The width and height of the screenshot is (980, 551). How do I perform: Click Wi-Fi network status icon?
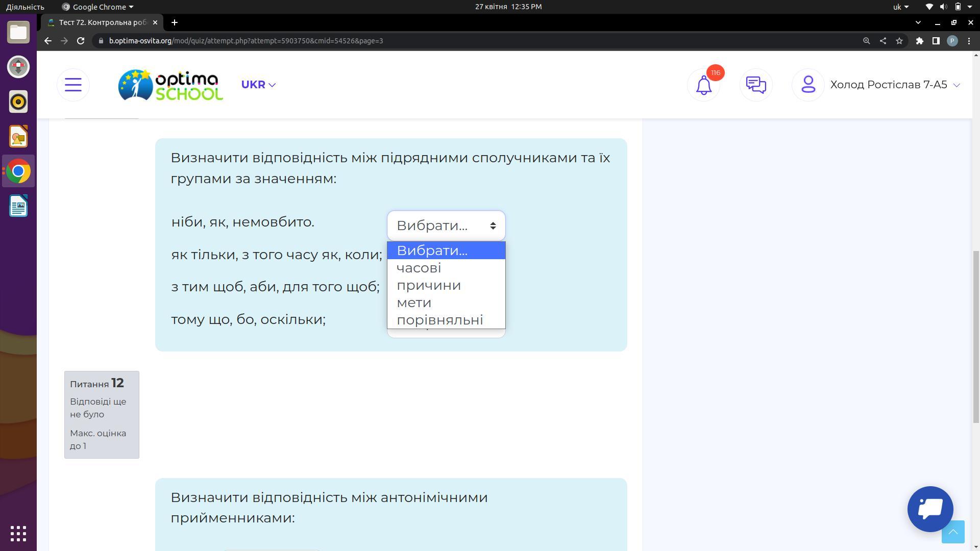[x=929, y=7]
